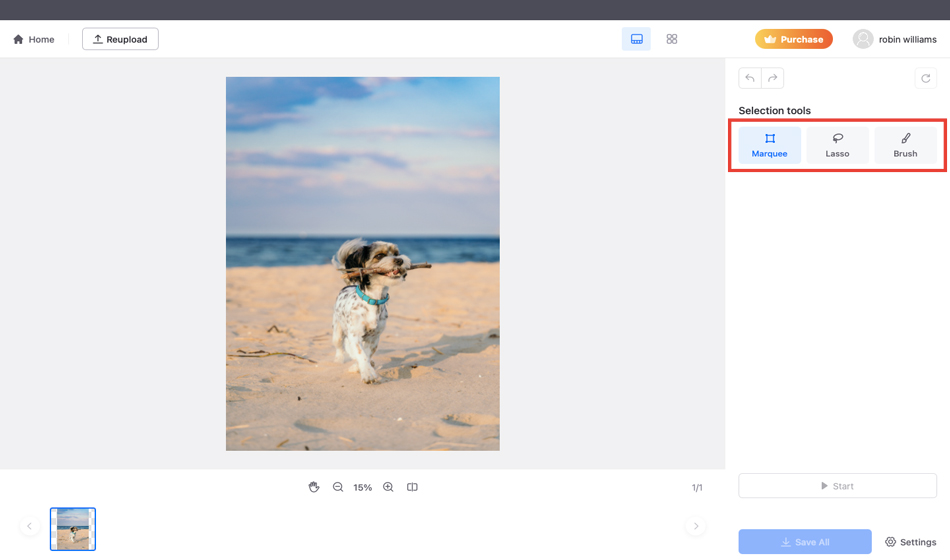Click the Save All button
The height and width of the screenshot is (560, 950).
[805, 542]
